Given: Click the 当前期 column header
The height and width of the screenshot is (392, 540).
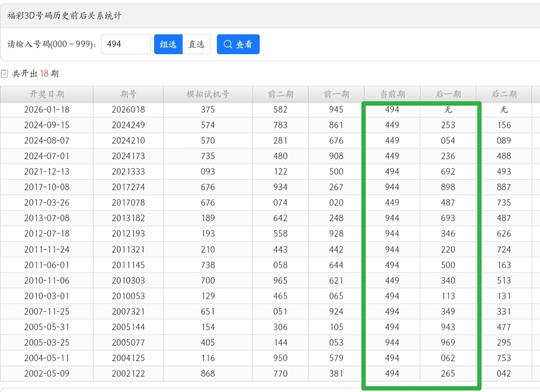Looking at the screenshot, I should (392, 94).
